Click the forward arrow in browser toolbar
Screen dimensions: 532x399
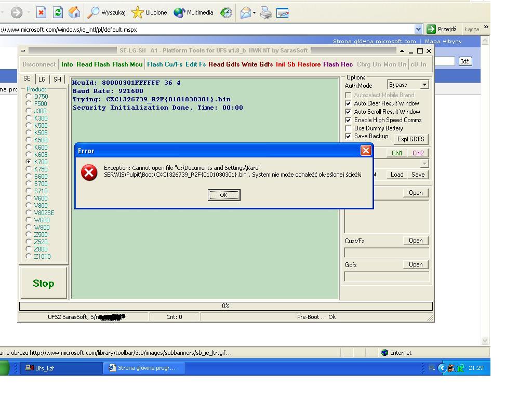pos(17,13)
